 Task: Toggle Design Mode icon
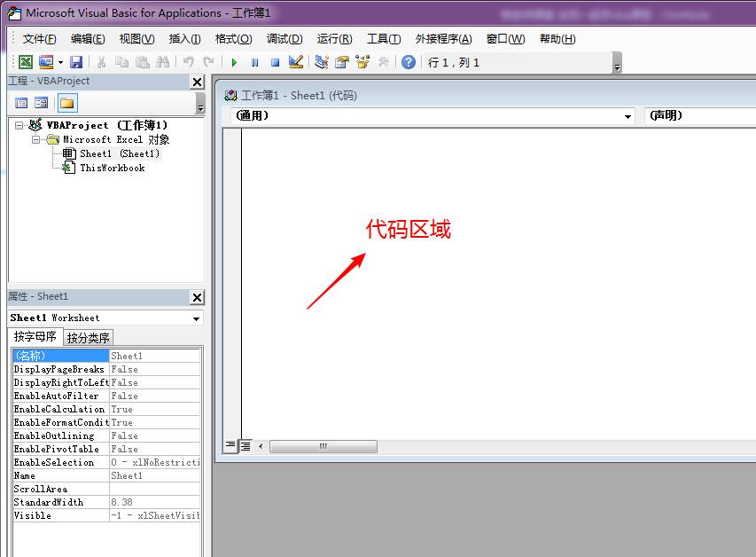click(x=295, y=62)
